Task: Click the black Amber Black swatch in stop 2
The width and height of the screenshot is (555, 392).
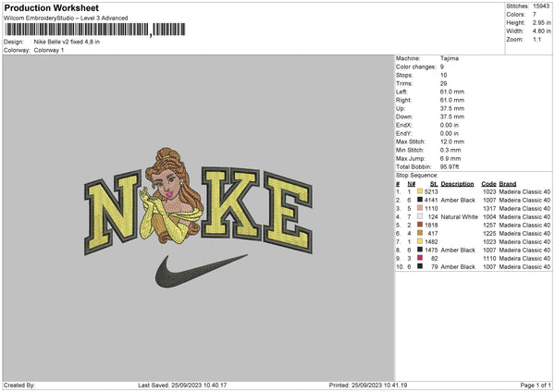Action: point(420,200)
